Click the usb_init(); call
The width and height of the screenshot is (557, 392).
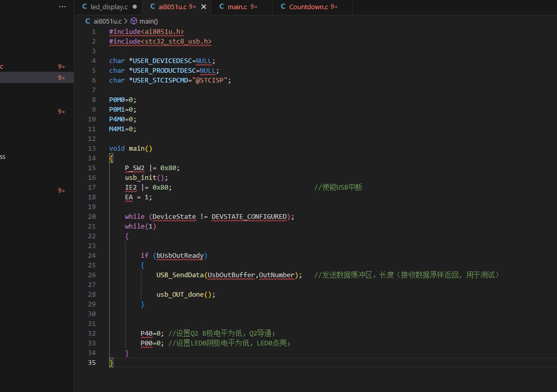(147, 177)
